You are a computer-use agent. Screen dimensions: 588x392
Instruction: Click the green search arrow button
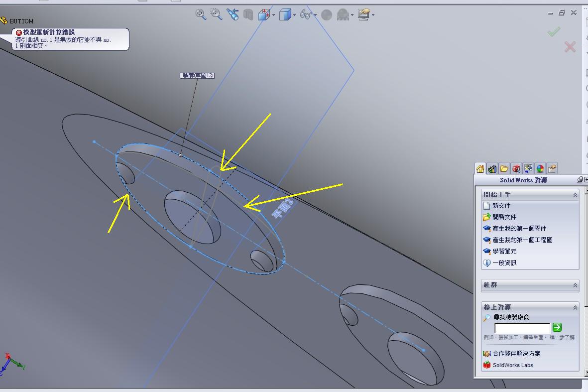tap(557, 327)
